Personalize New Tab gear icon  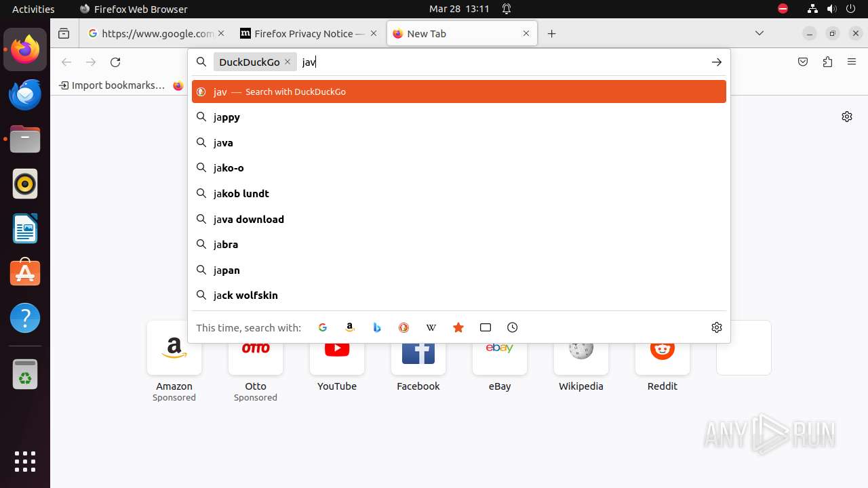pos(847,117)
